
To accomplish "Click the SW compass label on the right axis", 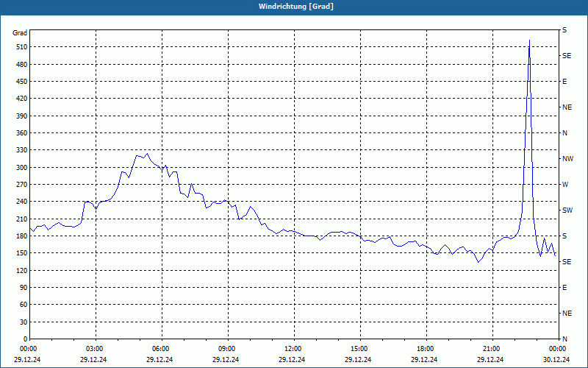I will [567, 210].
